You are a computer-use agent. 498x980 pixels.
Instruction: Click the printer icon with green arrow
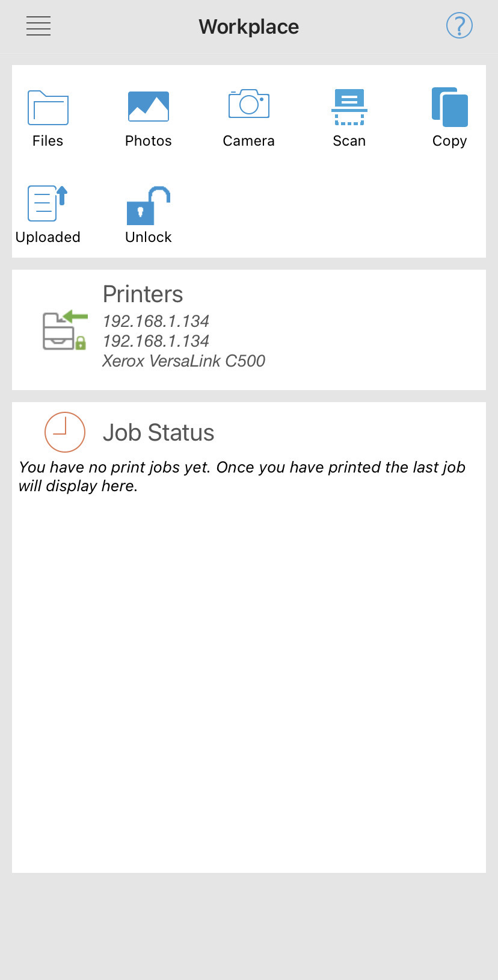pyautogui.click(x=64, y=330)
